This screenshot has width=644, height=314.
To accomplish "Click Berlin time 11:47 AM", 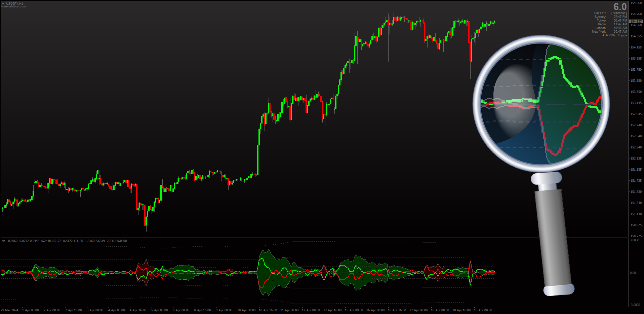I will (x=620, y=24).
